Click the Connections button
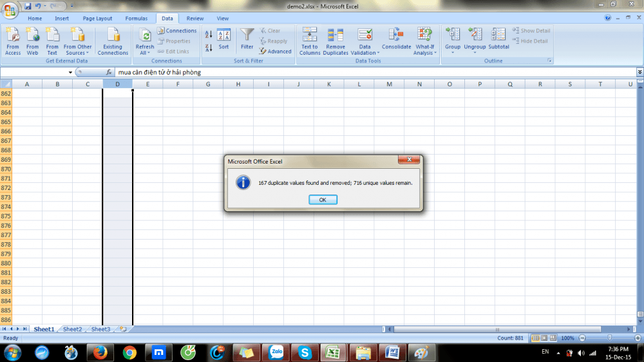 coord(177,31)
